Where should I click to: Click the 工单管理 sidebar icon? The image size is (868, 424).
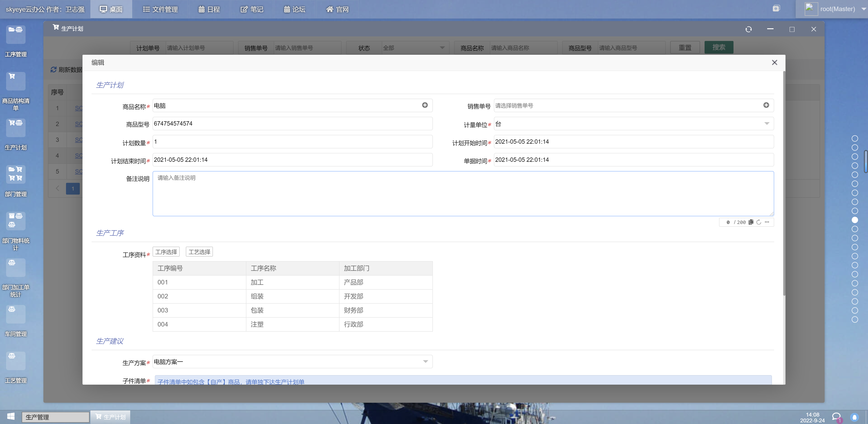pos(16,42)
